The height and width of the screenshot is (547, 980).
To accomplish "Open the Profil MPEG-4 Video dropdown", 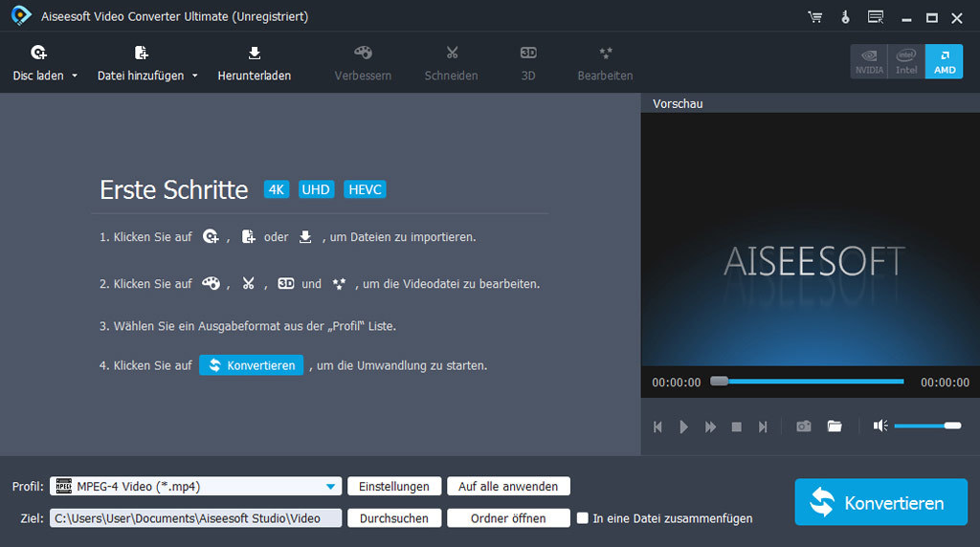I will click(195, 487).
